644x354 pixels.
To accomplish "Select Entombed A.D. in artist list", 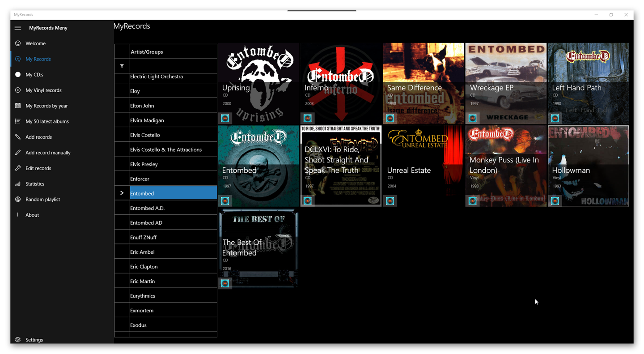I will tap(173, 208).
